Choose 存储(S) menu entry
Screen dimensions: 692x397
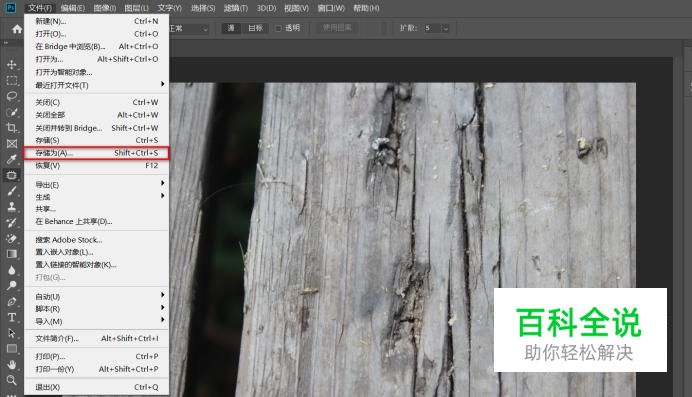(x=96, y=140)
